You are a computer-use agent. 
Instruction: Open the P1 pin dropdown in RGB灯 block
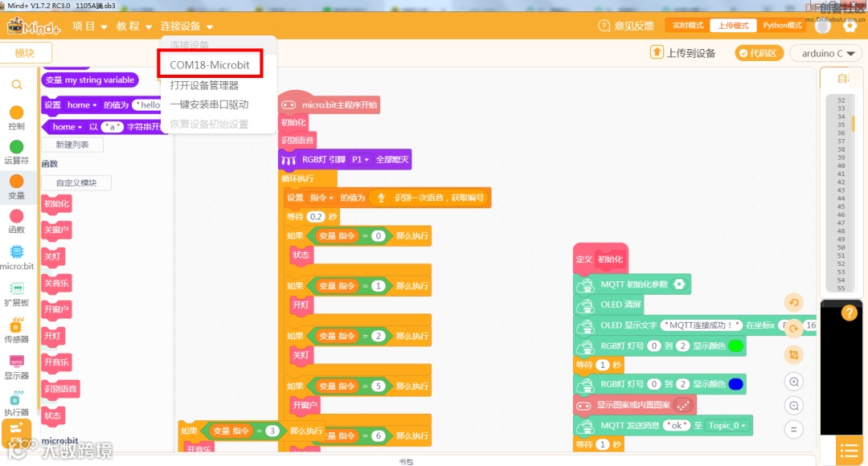pyautogui.click(x=360, y=159)
